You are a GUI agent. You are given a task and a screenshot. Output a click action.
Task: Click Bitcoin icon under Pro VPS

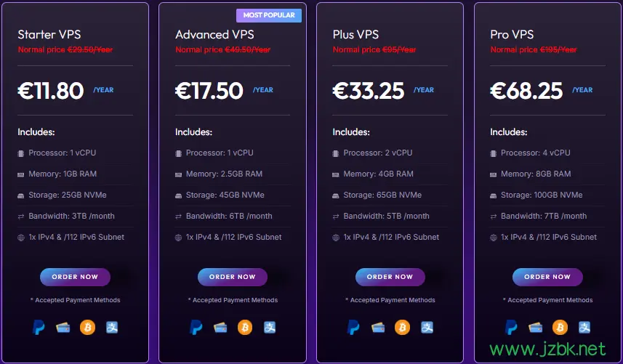click(x=560, y=328)
